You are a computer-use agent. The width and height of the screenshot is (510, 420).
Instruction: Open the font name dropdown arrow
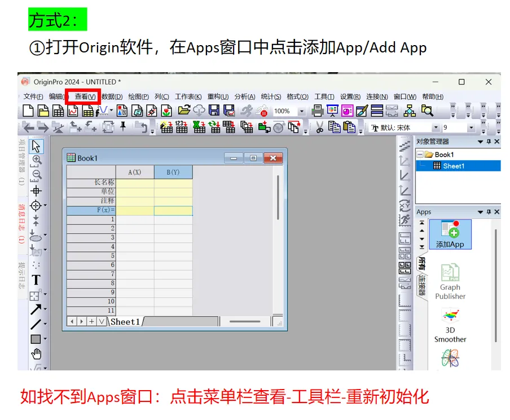pyautogui.click(x=436, y=128)
